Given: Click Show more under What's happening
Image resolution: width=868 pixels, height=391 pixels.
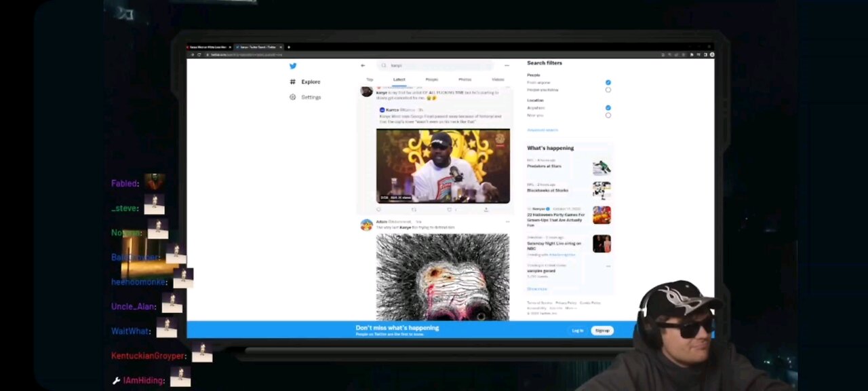Looking at the screenshot, I should point(537,288).
